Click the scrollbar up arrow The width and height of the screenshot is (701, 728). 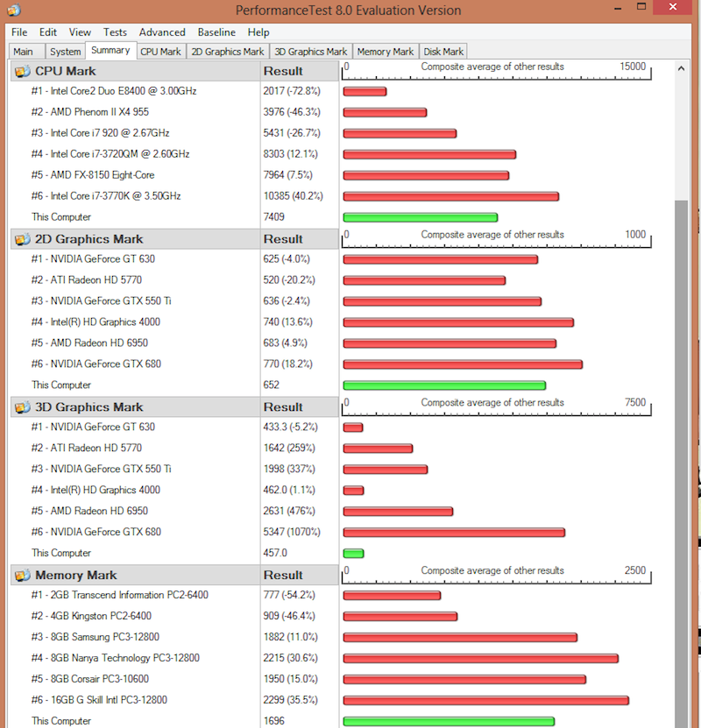click(681, 68)
